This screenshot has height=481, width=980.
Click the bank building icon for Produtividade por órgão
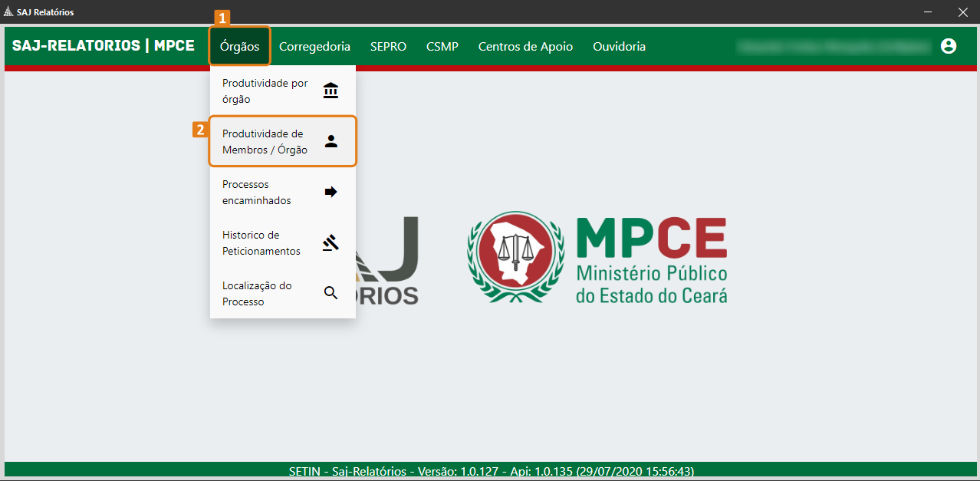pyautogui.click(x=331, y=91)
